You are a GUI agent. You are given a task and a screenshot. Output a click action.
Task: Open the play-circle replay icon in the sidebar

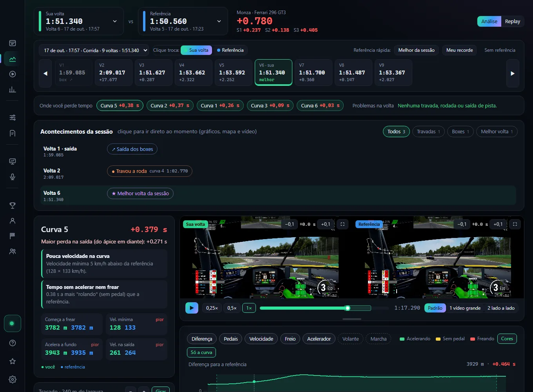(x=13, y=74)
